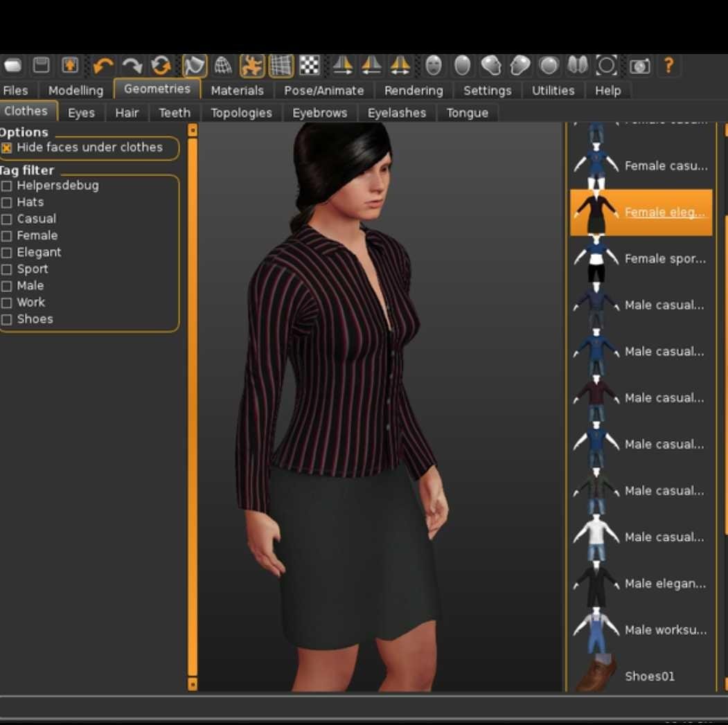Image resolution: width=728 pixels, height=725 pixels.
Task: Click the camera screenshot icon
Action: pyautogui.click(x=639, y=66)
